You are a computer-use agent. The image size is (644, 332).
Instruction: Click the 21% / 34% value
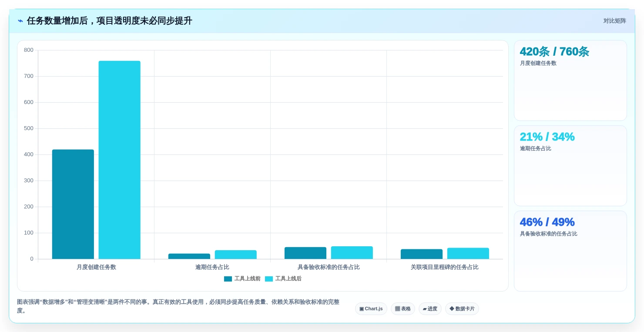(x=547, y=137)
